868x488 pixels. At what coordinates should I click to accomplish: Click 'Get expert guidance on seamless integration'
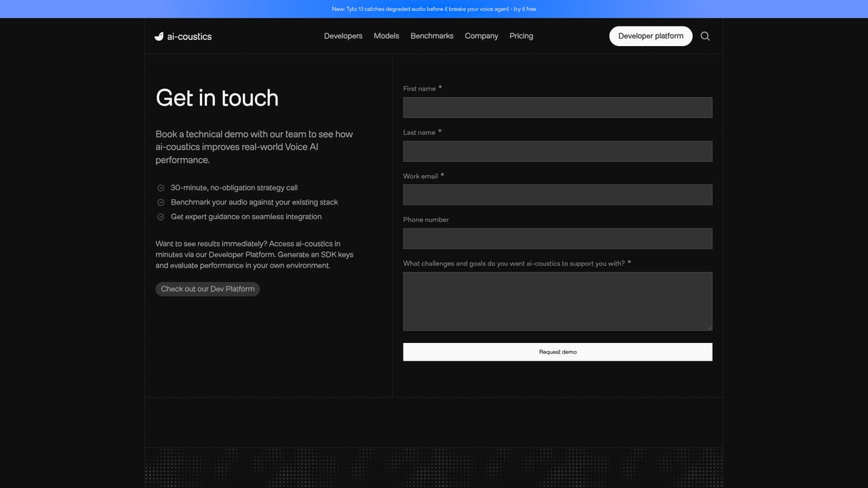coord(246,217)
